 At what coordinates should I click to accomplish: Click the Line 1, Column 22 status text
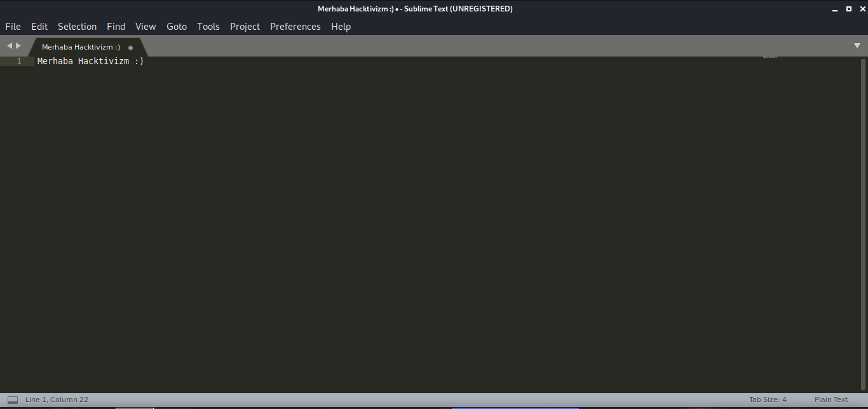(57, 399)
